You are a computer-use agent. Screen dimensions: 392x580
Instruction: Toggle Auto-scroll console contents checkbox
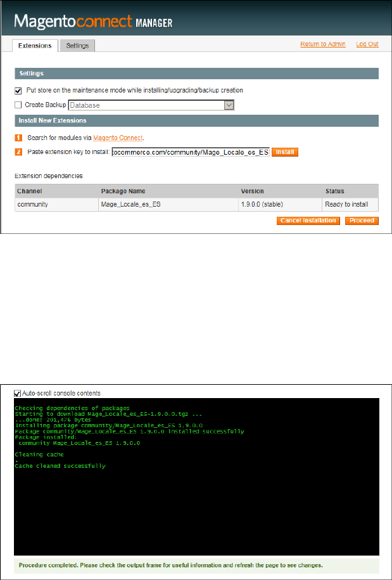(17, 393)
